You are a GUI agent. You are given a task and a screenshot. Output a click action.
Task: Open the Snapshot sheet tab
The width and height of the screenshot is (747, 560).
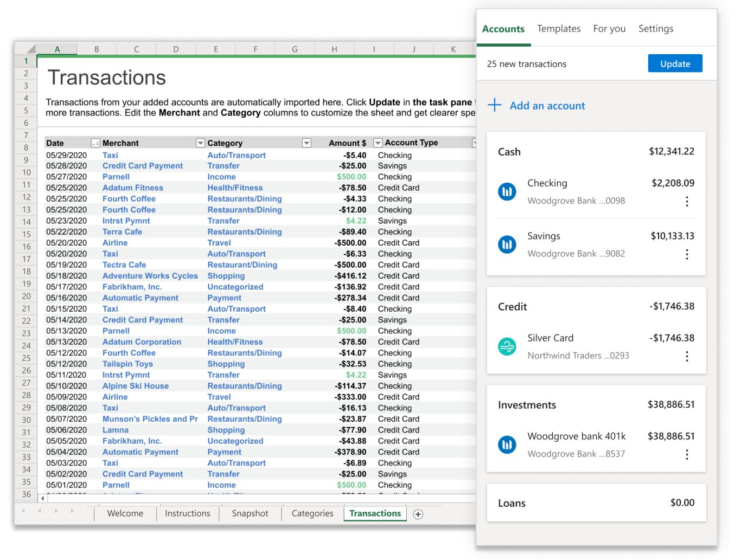[250, 513]
